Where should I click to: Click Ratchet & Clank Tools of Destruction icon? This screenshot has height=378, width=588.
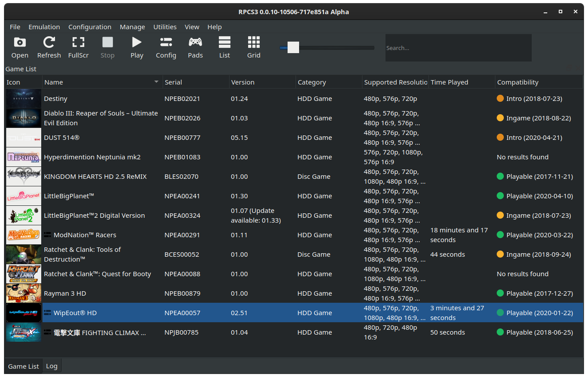point(24,255)
